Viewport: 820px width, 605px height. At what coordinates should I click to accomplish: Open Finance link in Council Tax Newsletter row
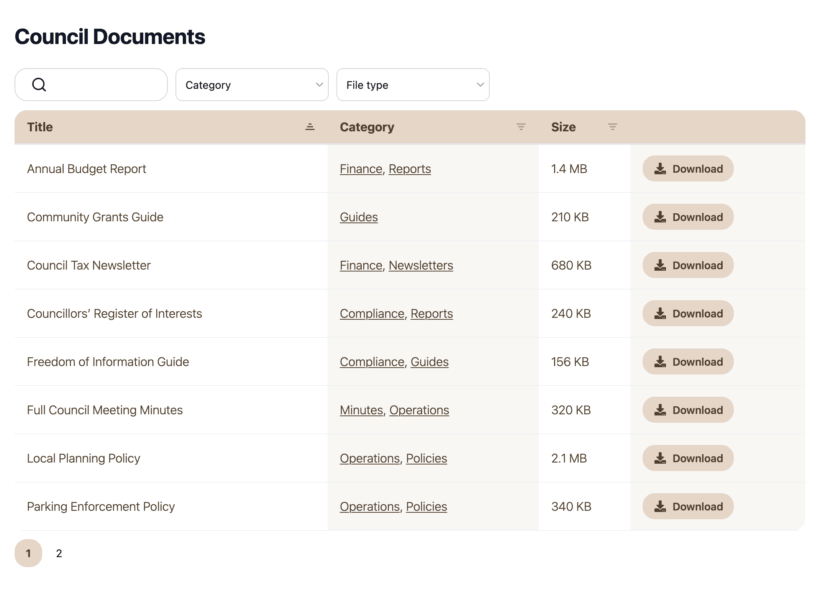tap(361, 265)
